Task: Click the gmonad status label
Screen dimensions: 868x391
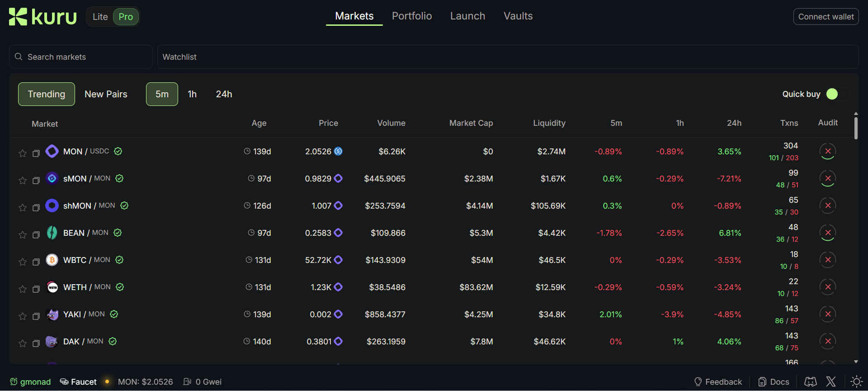Action: point(30,381)
